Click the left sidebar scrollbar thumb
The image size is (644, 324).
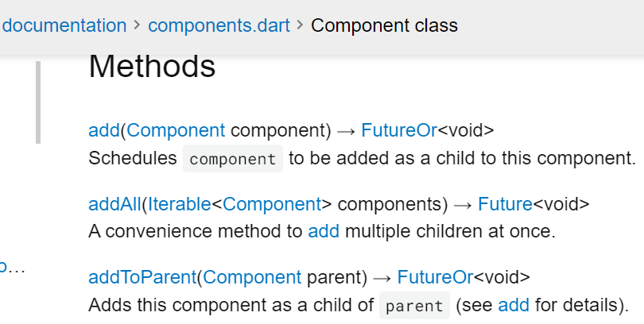(38, 102)
